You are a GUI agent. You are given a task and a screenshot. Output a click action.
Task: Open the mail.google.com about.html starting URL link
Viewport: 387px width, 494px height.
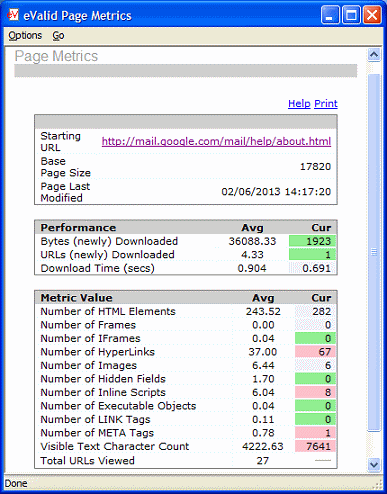(216, 141)
